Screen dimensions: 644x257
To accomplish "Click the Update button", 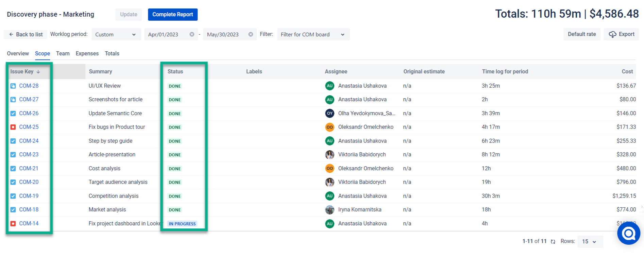I will point(129,14).
